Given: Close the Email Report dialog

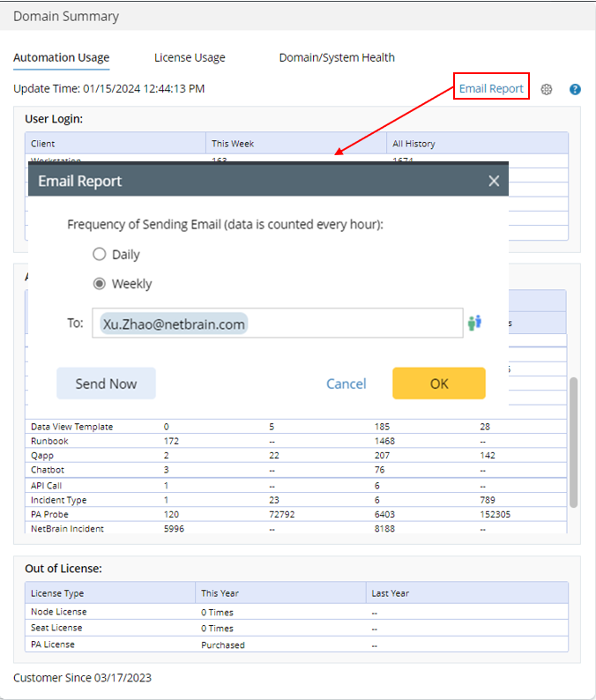Looking at the screenshot, I should pos(494,181).
